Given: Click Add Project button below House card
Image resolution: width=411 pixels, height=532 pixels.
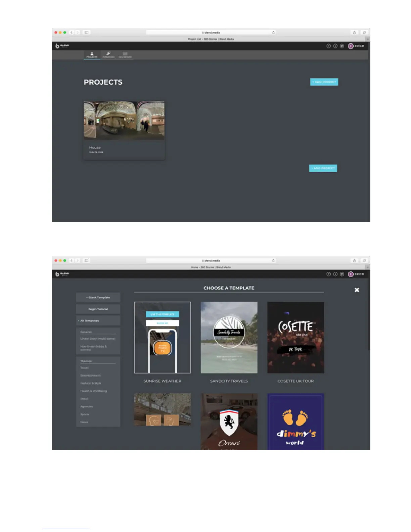Looking at the screenshot, I should [323, 168].
